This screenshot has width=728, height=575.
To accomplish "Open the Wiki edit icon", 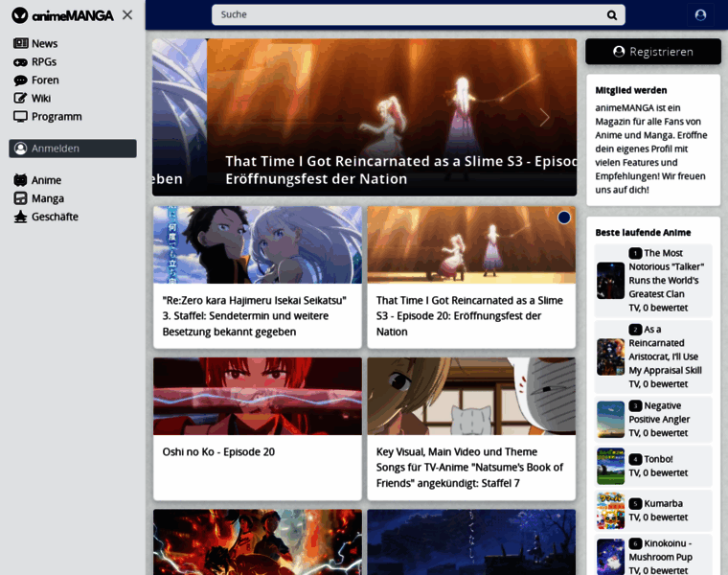I will 20,99.
